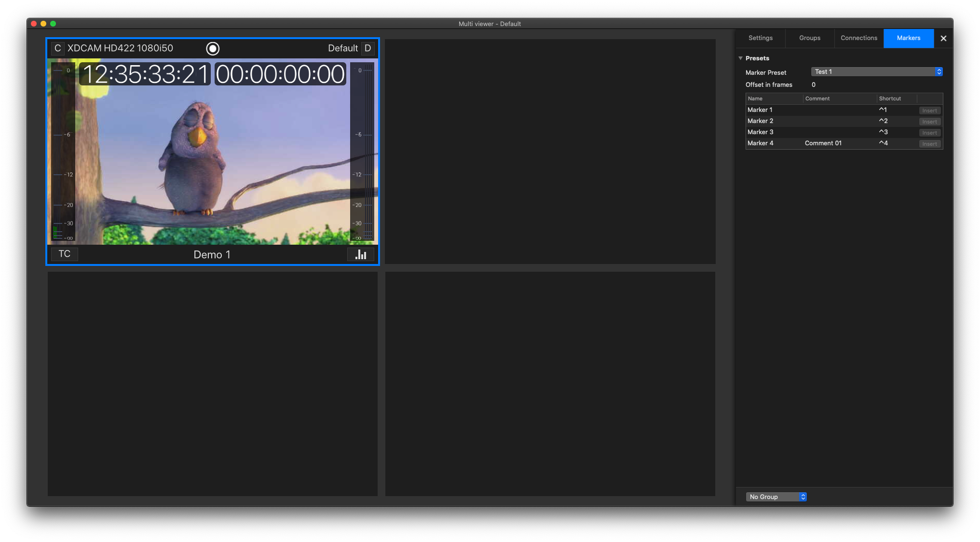Viewport: 980px width, 542px height.
Task: Click the D button next to Default
Action: 367,48
